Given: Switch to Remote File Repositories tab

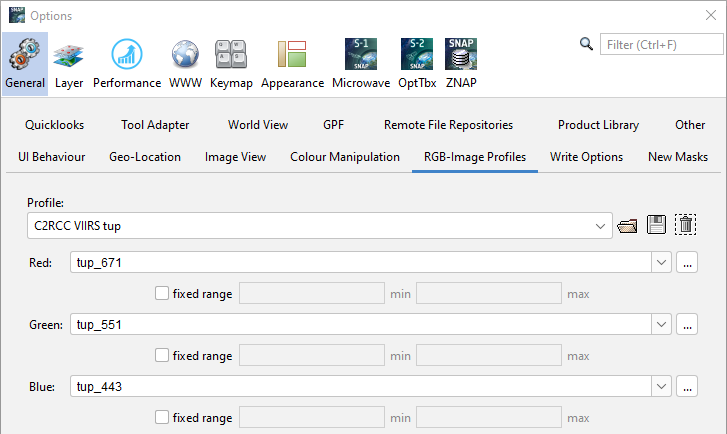Looking at the screenshot, I should (448, 125).
